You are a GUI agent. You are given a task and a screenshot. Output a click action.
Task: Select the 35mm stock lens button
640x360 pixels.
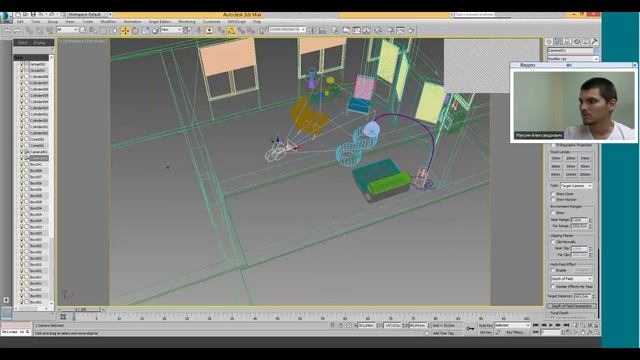(571, 166)
